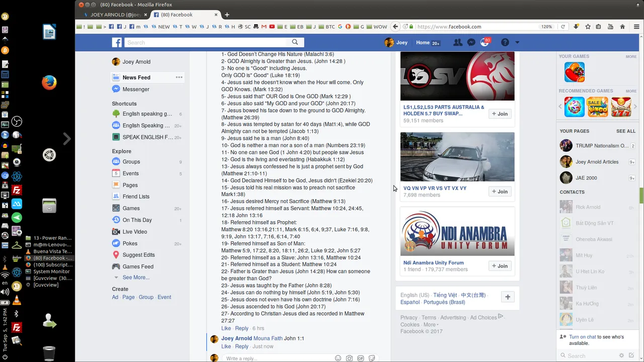644x362 pixels.
Task: Click the search magnifier button in Facebook header
Action: click(x=295, y=42)
